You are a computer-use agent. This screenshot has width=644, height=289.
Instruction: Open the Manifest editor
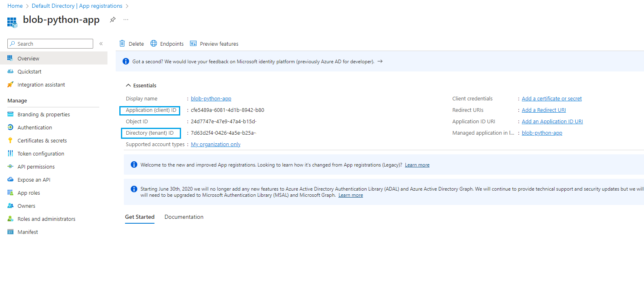tap(28, 232)
